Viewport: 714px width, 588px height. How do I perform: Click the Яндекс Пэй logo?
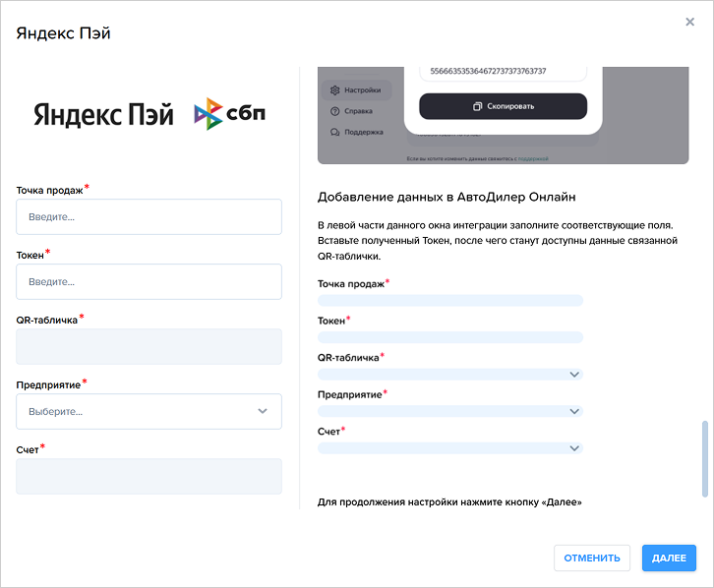[x=103, y=114]
